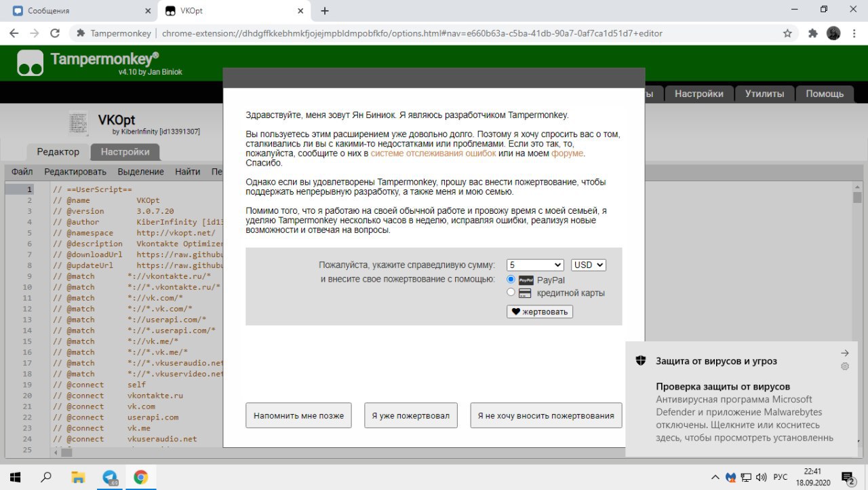The width and height of the screenshot is (868, 490).
Task: Switch to Редактор tab
Action: [58, 152]
